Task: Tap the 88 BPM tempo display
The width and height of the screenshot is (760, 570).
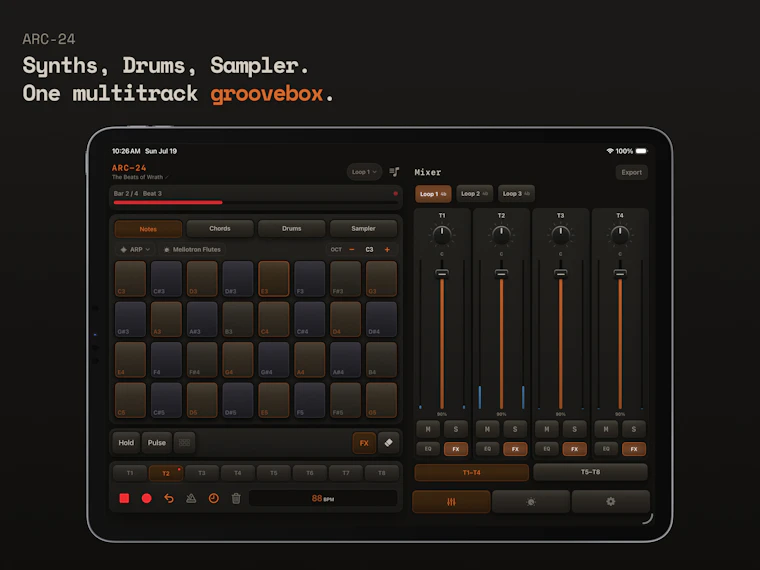Action: [323, 498]
